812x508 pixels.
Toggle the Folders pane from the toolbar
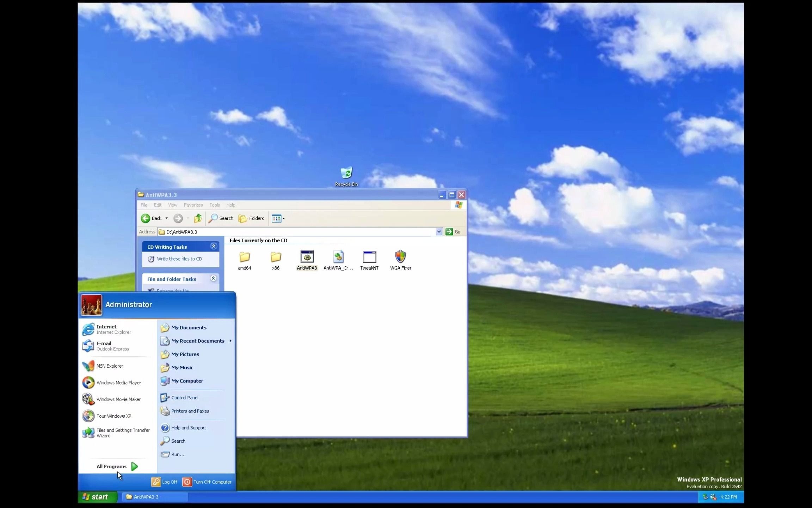tap(251, 218)
